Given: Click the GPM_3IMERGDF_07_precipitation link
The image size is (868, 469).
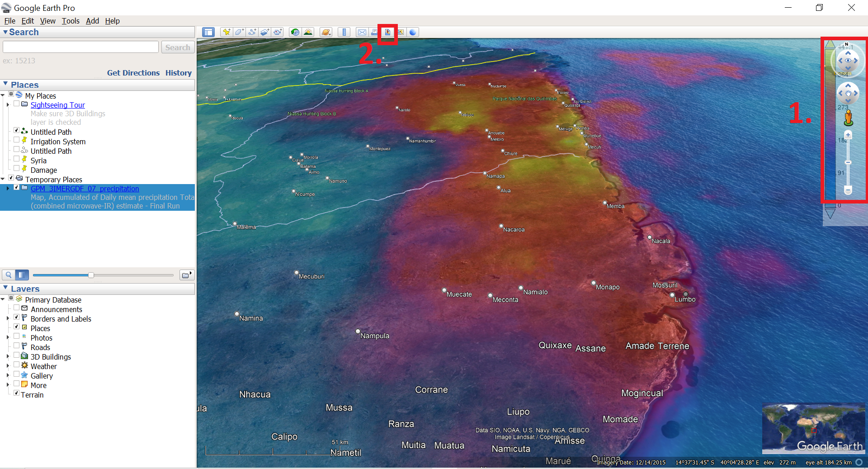Looking at the screenshot, I should tap(85, 189).
